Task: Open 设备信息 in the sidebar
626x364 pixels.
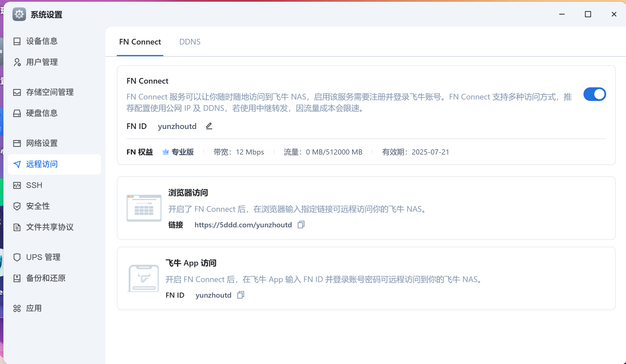Action: tap(42, 41)
